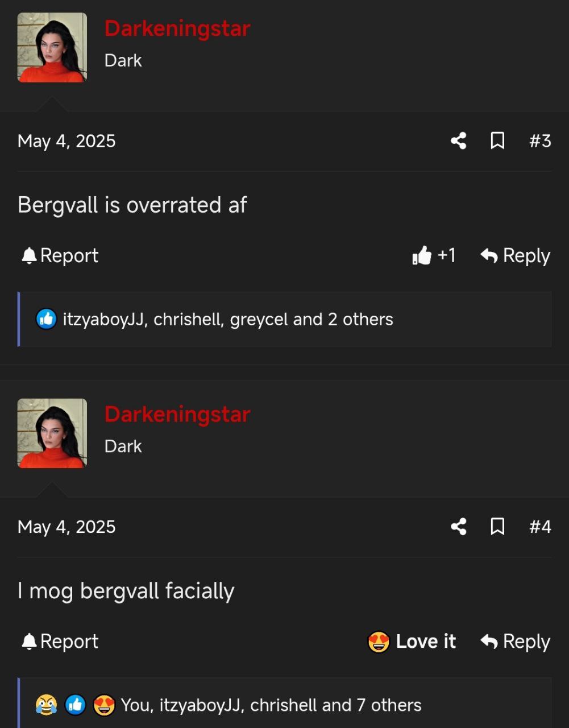Click the bell icon on post #3 Report
The image size is (569, 728).
29,256
